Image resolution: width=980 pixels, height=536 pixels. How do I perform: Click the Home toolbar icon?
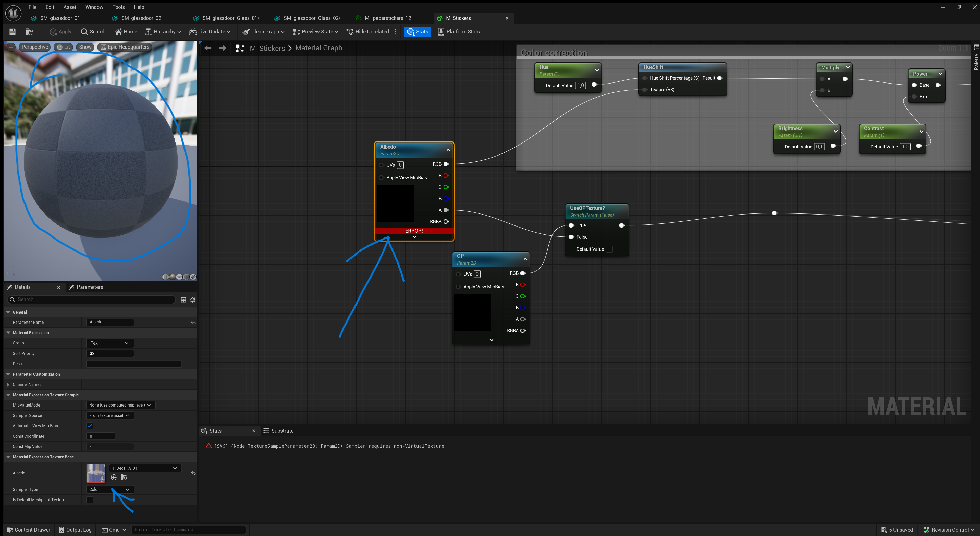(126, 32)
